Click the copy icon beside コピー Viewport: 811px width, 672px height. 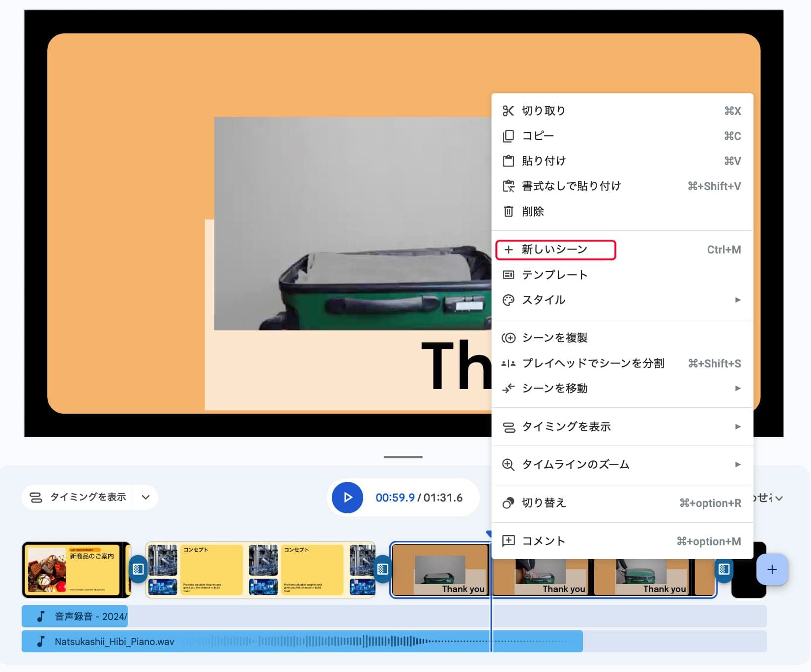[508, 136]
